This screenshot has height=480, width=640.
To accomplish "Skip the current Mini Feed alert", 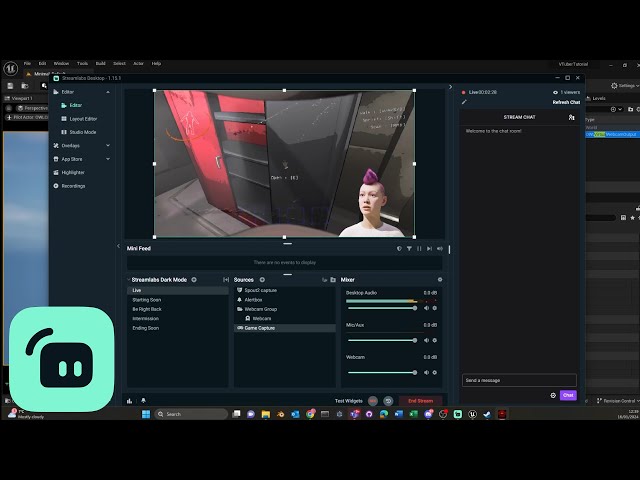I will 429,249.
